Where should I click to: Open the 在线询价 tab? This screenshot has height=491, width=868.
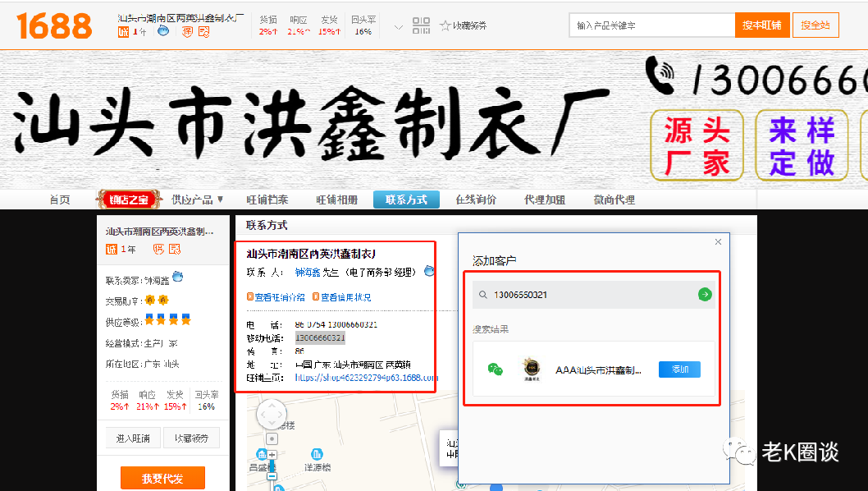pyautogui.click(x=476, y=200)
